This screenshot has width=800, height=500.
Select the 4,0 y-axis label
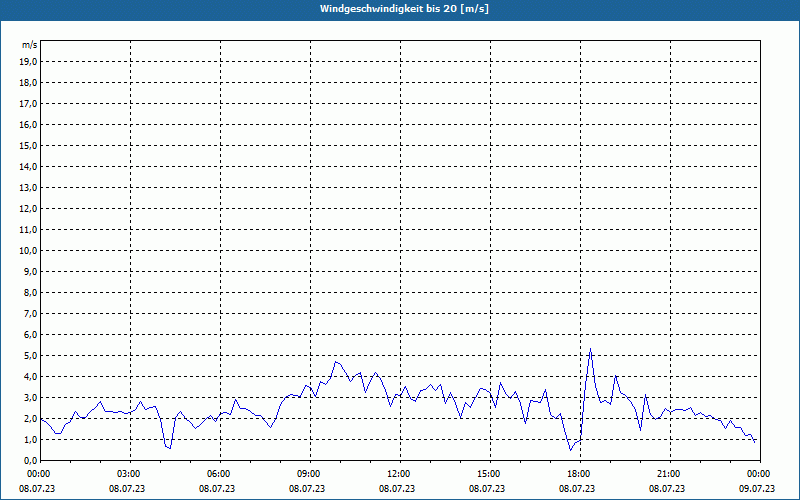30,377
